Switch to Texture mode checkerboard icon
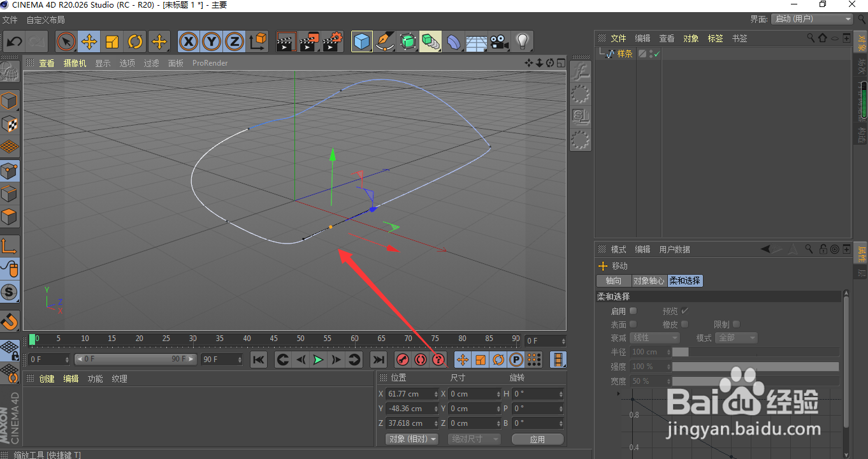 (10, 124)
